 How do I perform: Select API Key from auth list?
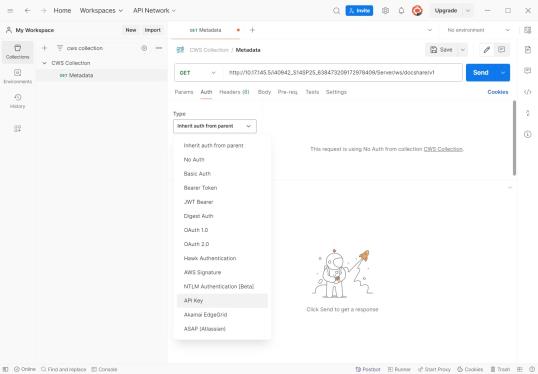click(x=222, y=301)
